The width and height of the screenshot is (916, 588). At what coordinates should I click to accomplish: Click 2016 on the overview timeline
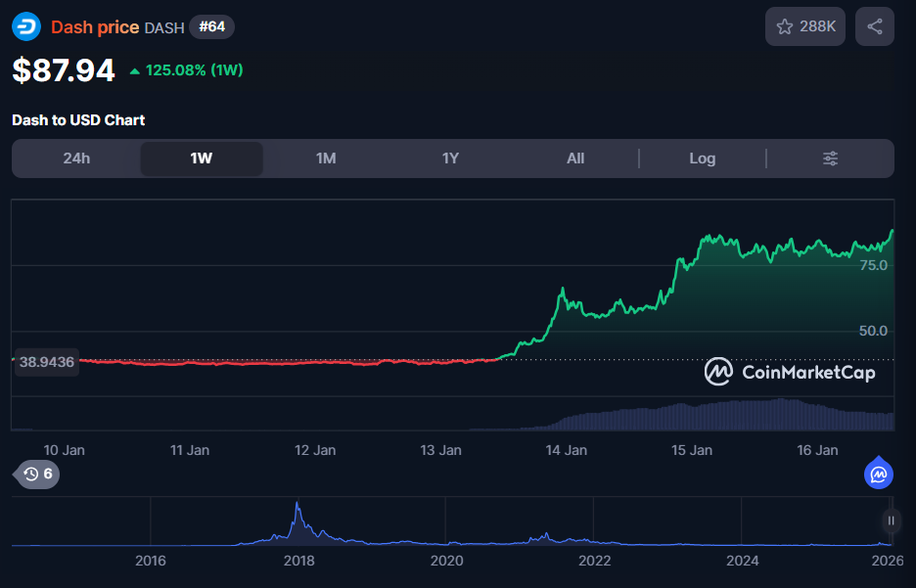point(151,561)
